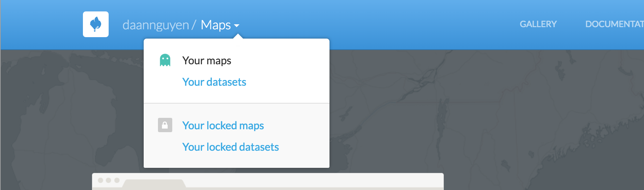This screenshot has height=190, width=644.
Task: Click the first gray dot on the browser illustration
Action: (x=100, y=180)
